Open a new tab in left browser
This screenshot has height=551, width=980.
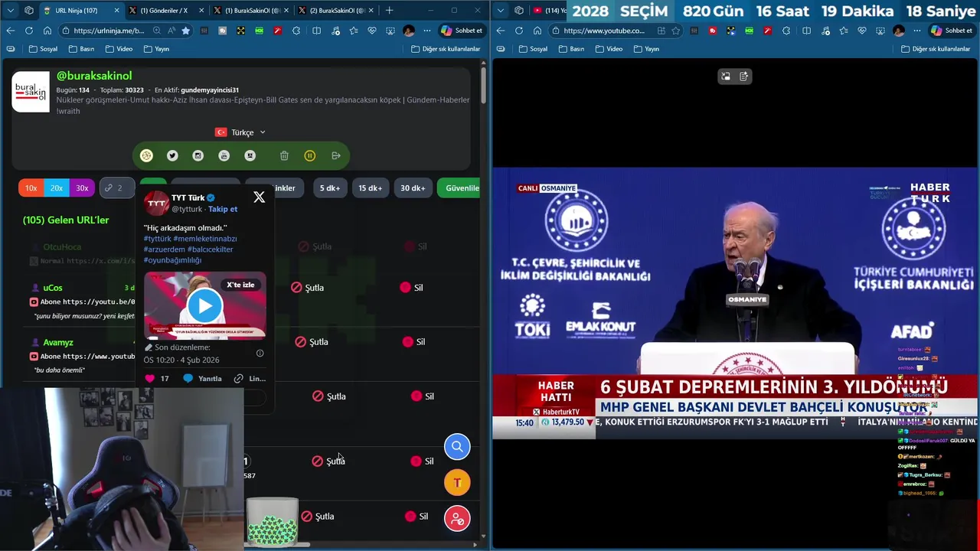tap(389, 10)
